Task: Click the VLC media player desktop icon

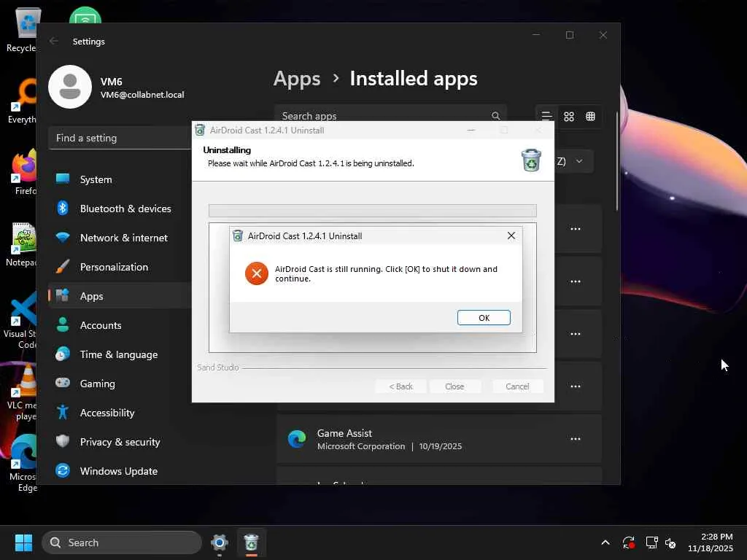Action: pyautogui.click(x=23, y=393)
